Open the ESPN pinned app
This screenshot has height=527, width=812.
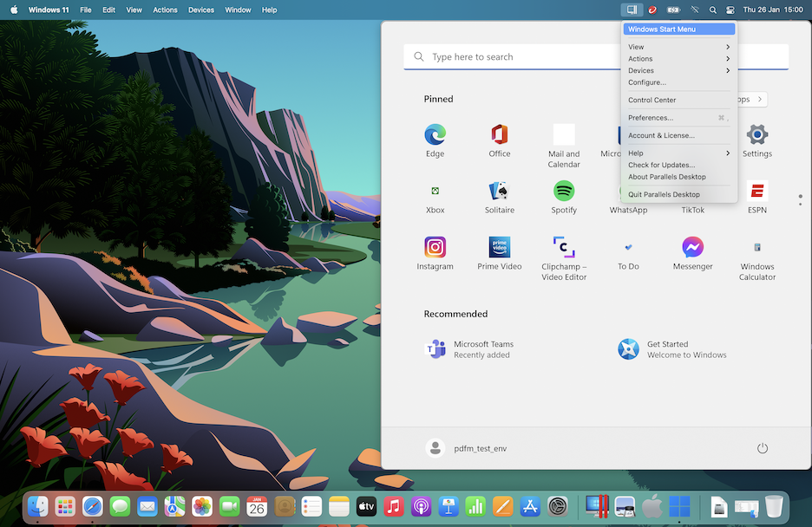click(756, 195)
